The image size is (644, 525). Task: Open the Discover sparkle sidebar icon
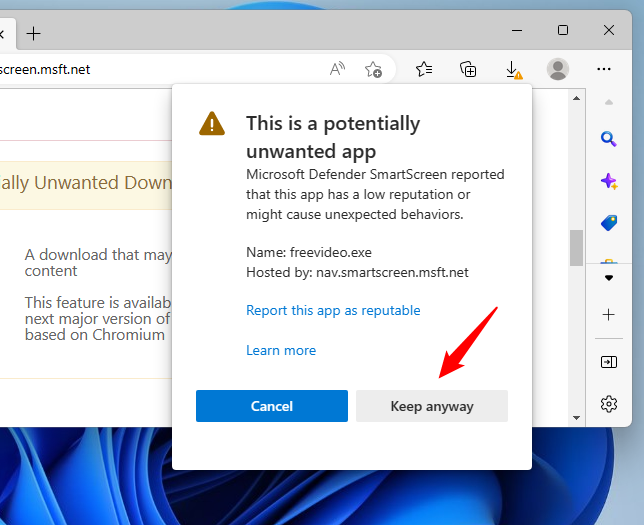[608, 181]
